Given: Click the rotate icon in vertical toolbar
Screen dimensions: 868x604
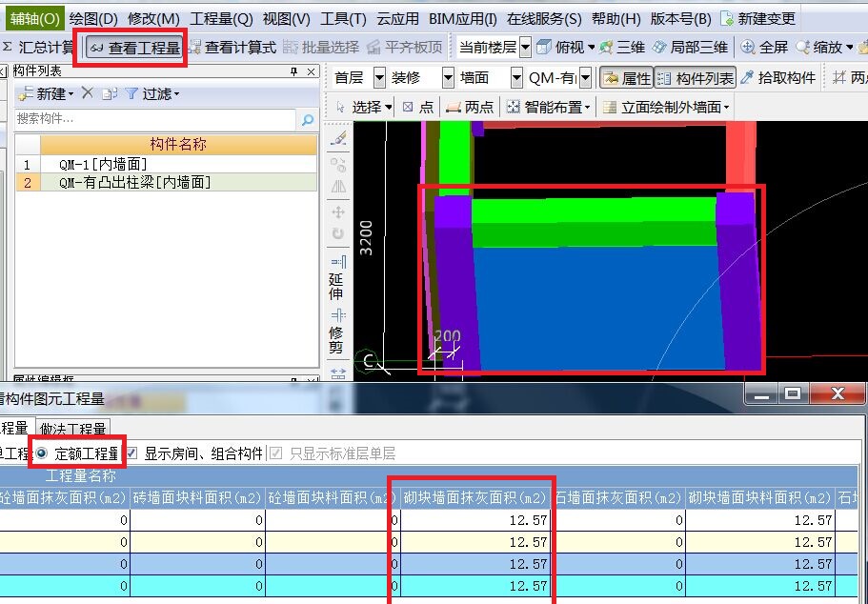Looking at the screenshot, I should pos(338,233).
